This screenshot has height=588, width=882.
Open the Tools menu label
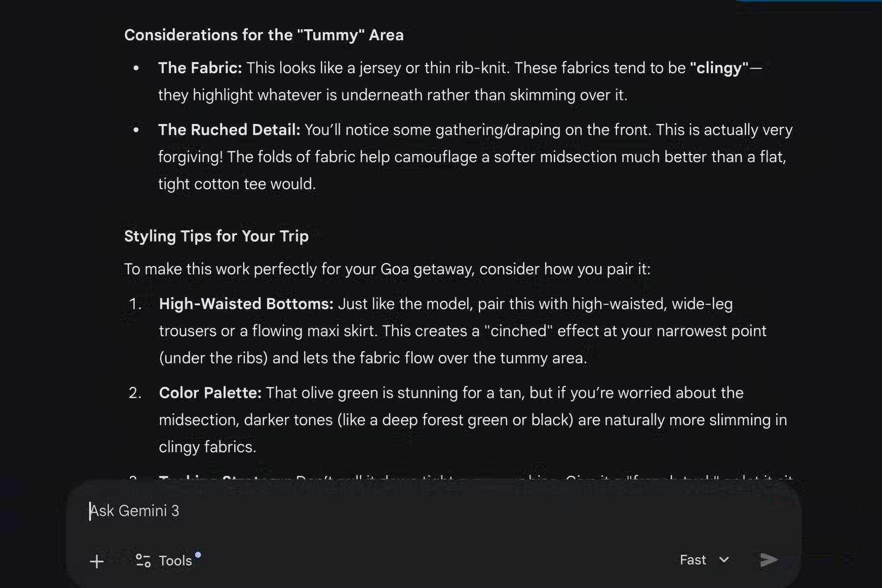[175, 561]
